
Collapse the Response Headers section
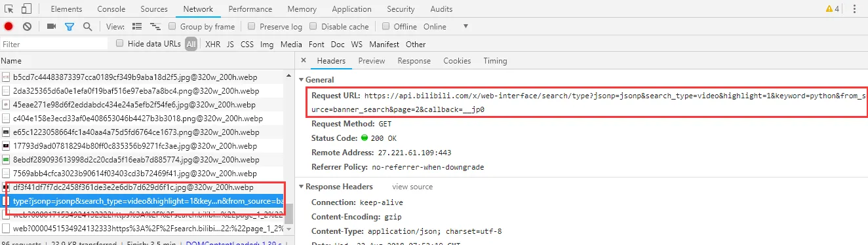coord(302,187)
